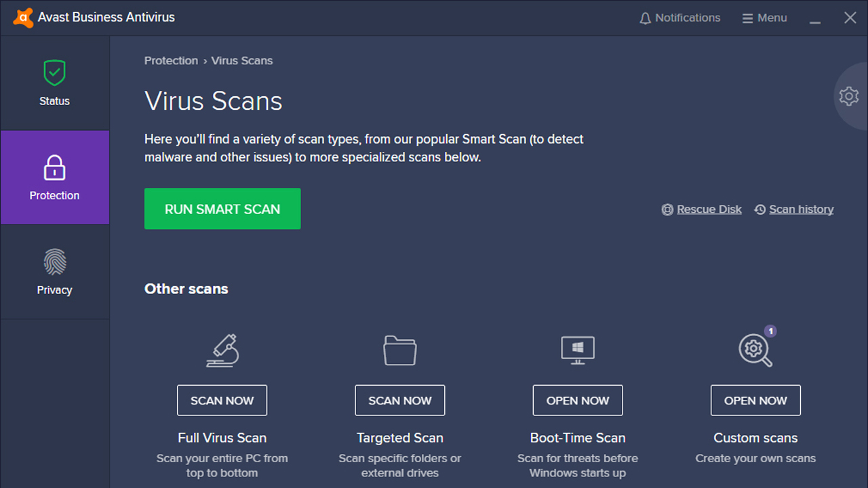868x488 pixels.
Task: Click the Targeted Scan title
Action: pos(400,438)
